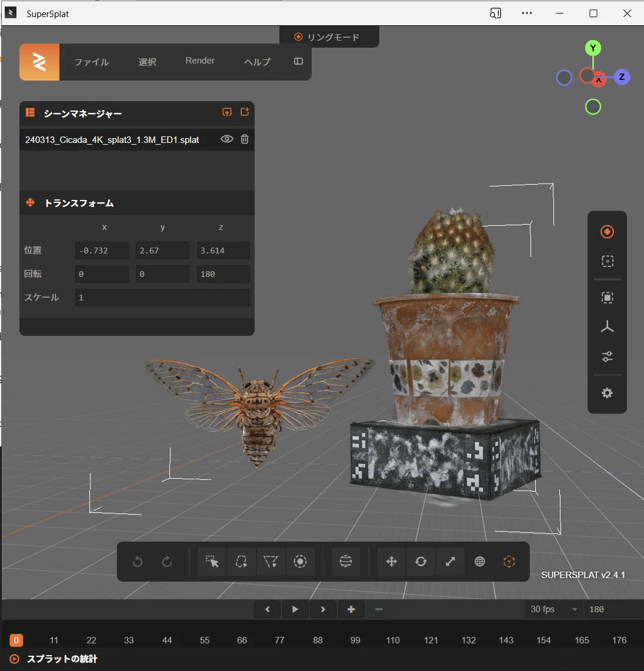Viewport: 644px width, 671px height.
Task: Select the rectangle selection tool
Action: coord(212,562)
